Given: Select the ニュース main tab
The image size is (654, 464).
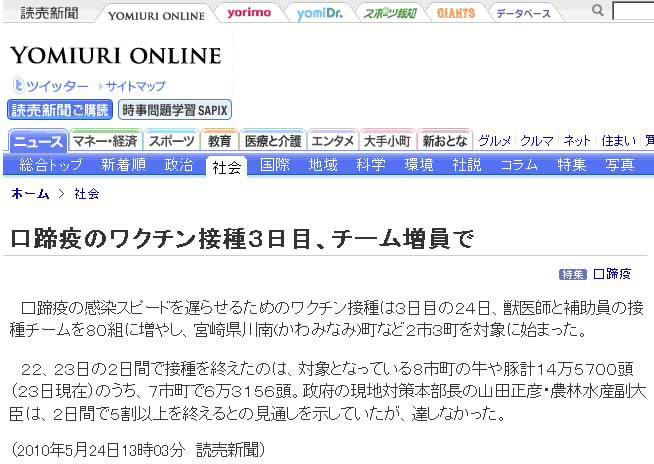Looking at the screenshot, I should click(x=38, y=141).
